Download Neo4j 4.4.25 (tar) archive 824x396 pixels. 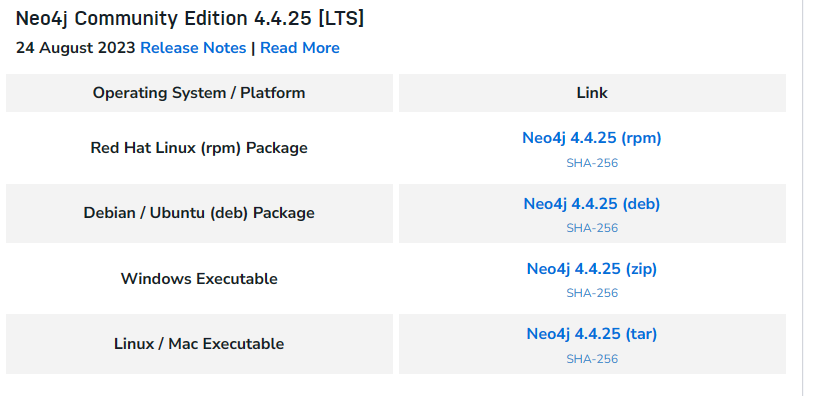[592, 334]
